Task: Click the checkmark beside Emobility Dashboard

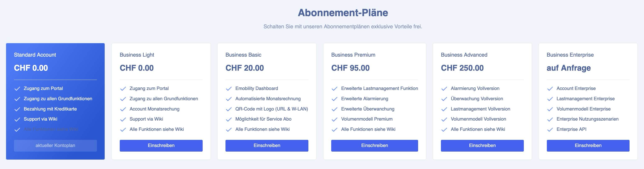Action: (x=228, y=89)
